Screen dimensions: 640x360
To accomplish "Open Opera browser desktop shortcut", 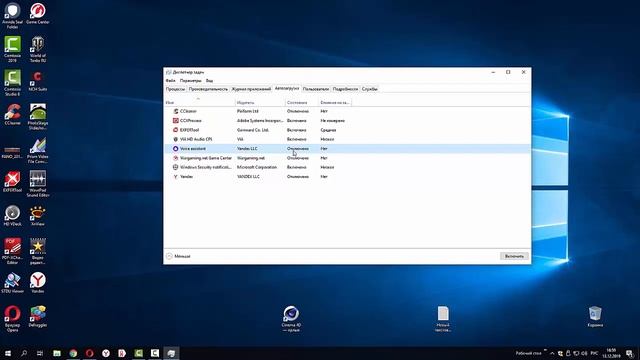I will tap(12, 319).
